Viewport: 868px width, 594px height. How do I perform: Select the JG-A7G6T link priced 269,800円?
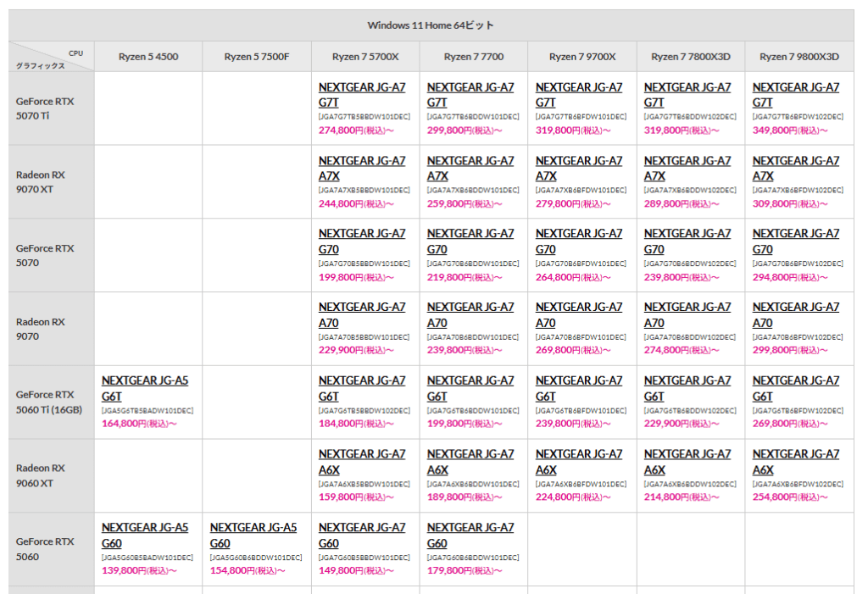pos(795,388)
